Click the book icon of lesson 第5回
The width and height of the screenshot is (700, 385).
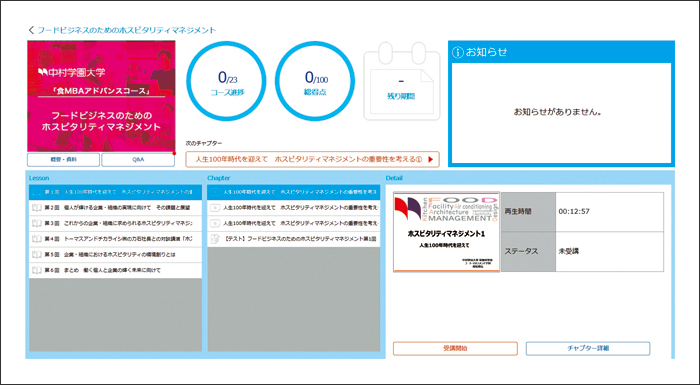tap(37, 255)
